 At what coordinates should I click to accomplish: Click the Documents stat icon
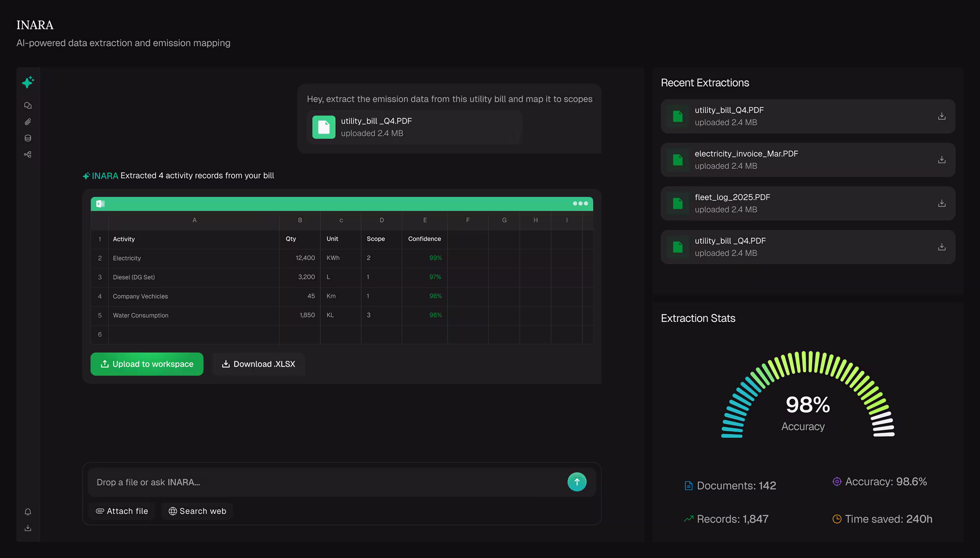(688, 486)
